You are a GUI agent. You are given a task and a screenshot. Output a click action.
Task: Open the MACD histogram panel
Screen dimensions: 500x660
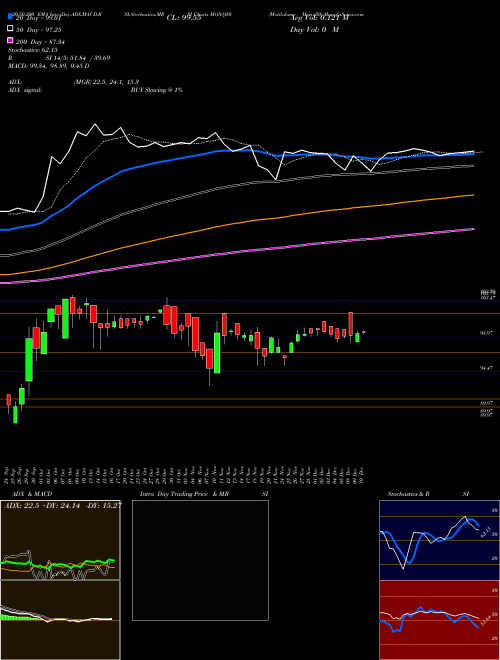[60, 620]
